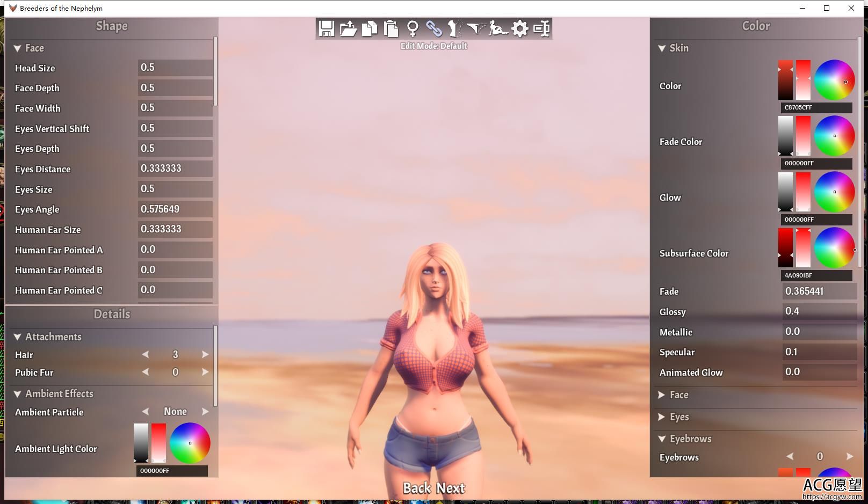The width and height of the screenshot is (868, 504).
Task: Click the Human Ear Pointed C value
Action: [x=175, y=290]
